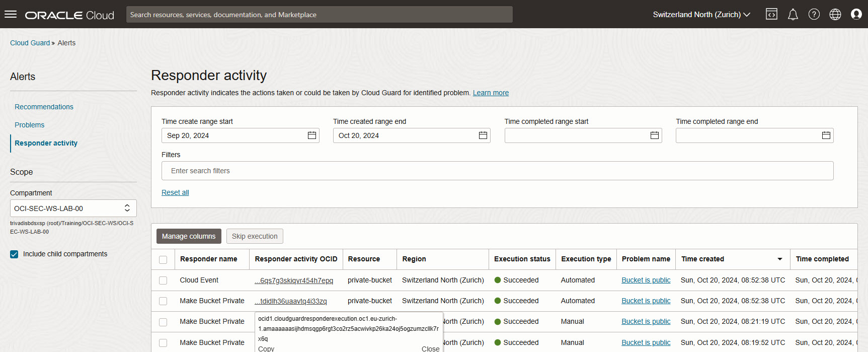This screenshot has height=352, width=868.
Task: Open Bucket is public link in Cloud Event row
Action: 646,280
